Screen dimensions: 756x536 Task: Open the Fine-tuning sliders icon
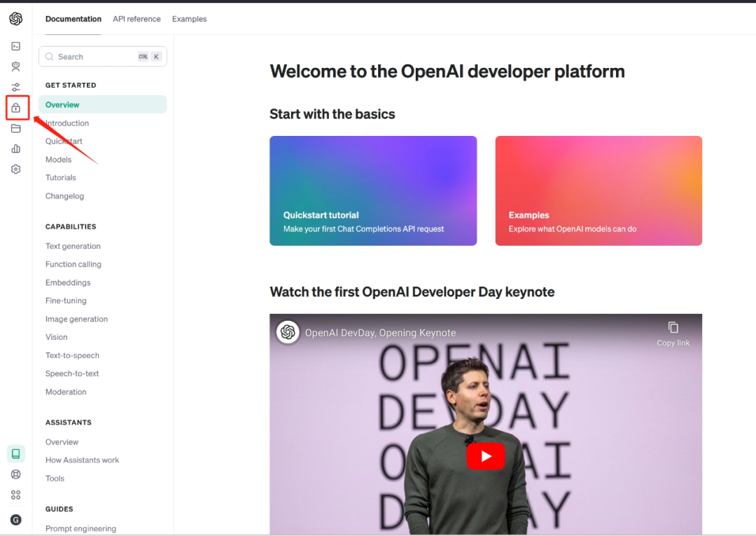point(15,88)
